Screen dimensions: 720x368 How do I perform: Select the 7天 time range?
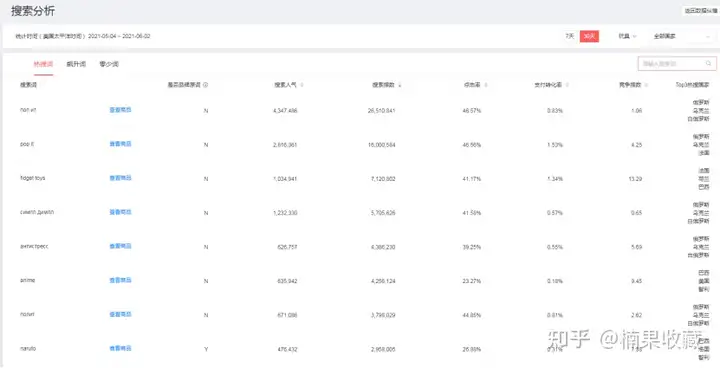pos(570,36)
